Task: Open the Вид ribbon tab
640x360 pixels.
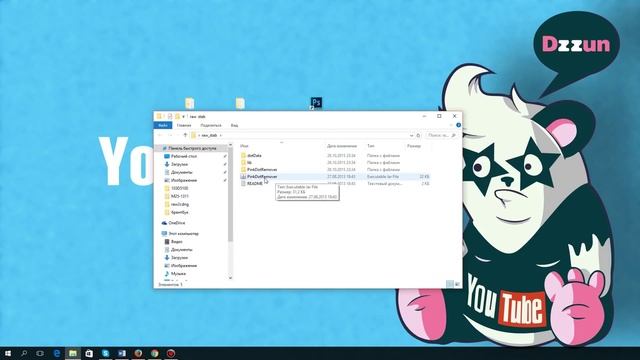Action: [234, 125]
